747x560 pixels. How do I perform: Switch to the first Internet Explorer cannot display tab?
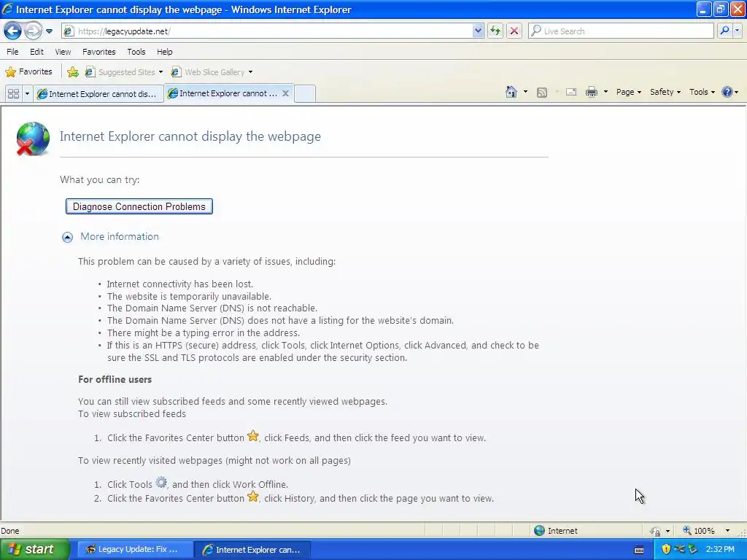[98, 94]
